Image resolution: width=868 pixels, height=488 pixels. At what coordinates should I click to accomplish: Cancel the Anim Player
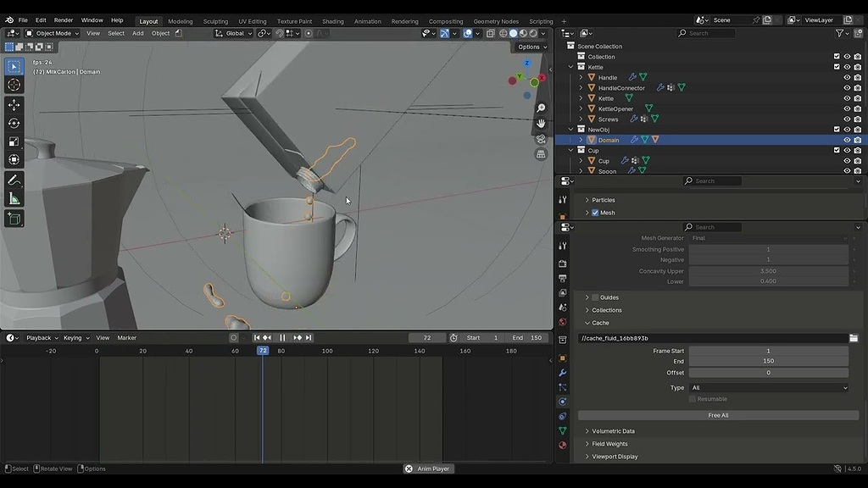pos(409,469)
